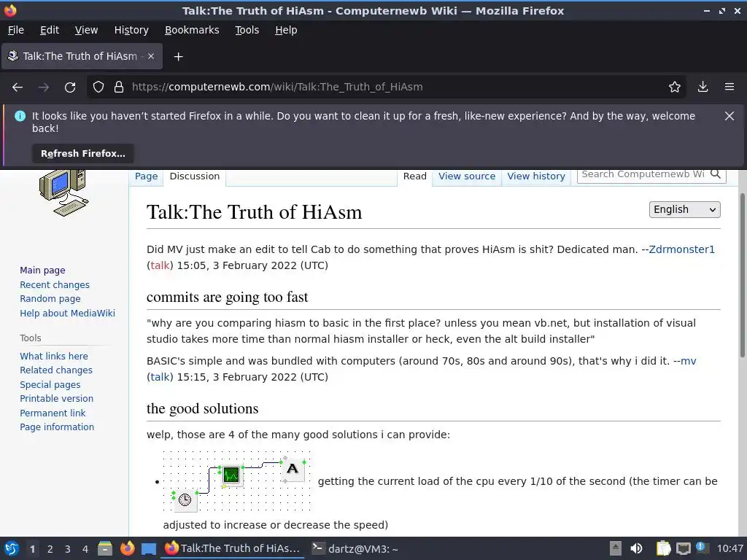747x560 pixels.
Task: Open mv's talk page link
Action: click(x=160, y=377)
